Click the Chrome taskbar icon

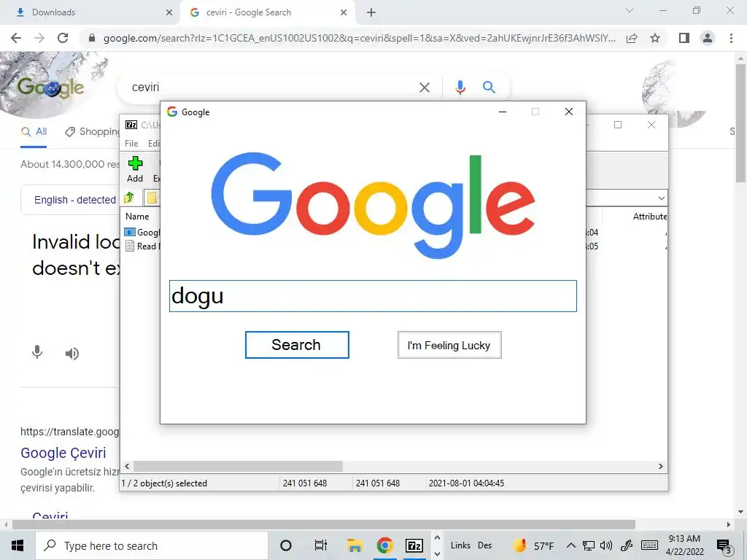click(385, 545)
